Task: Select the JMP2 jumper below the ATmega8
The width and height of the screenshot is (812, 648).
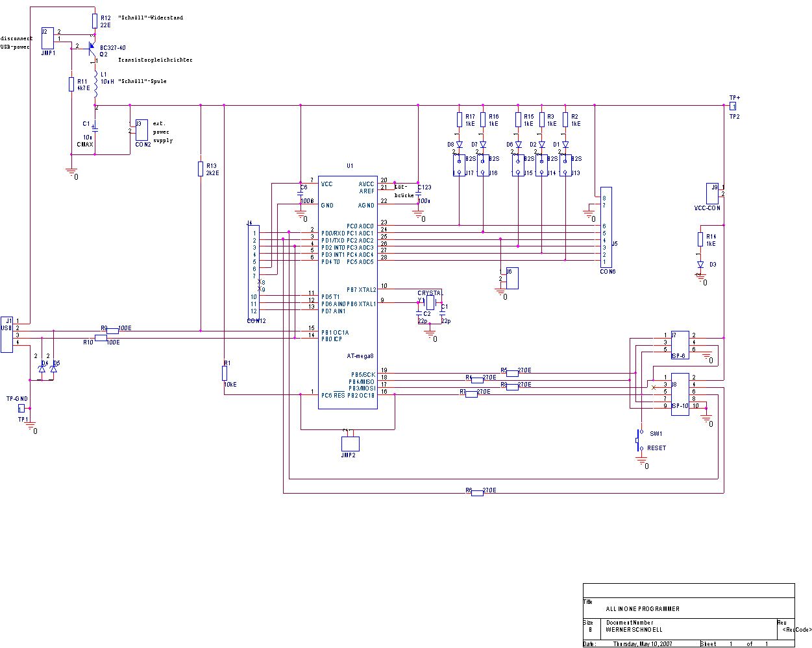Action: 350,444
